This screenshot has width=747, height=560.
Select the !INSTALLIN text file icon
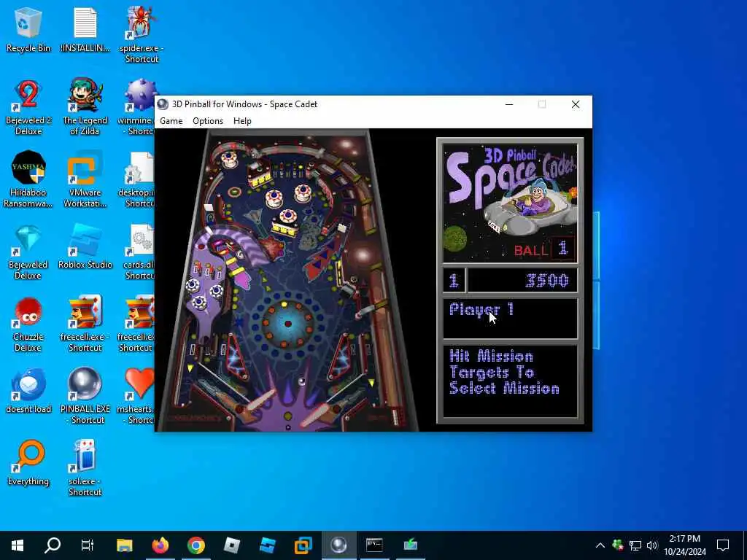(x=85, y=31)
